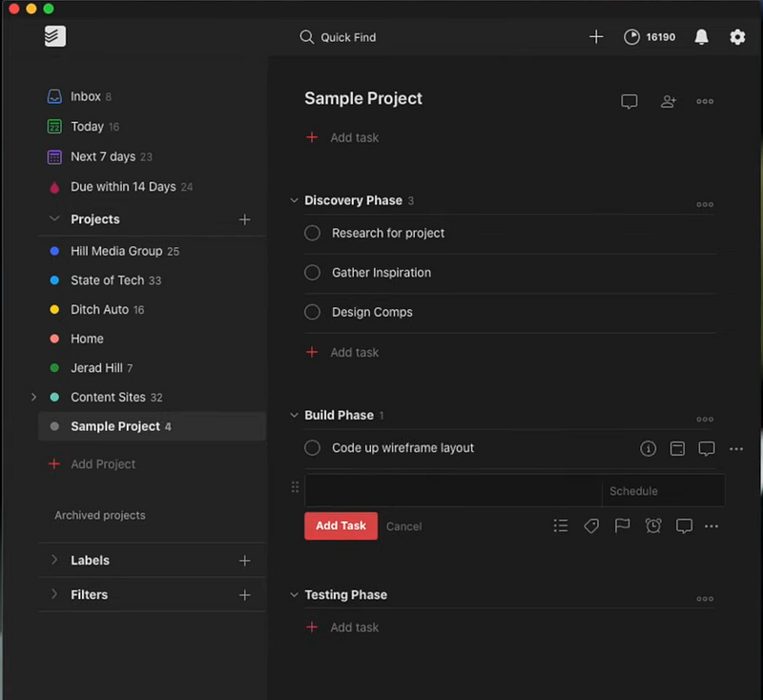The image size is (763, 700).
Task: Click reminder alarm clock icon in task editor
Action: 653,525
